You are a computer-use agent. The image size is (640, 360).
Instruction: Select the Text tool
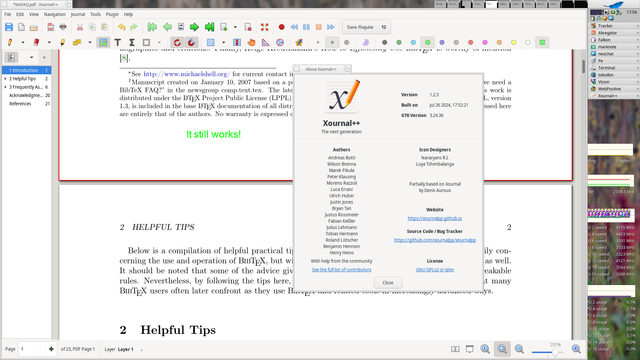click(x=118, y=42)
